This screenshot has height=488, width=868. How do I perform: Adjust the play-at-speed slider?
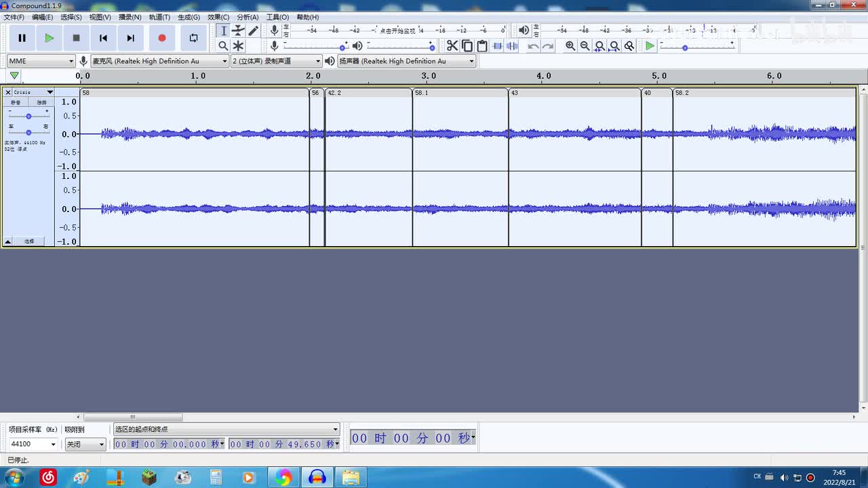coord(698,47)
